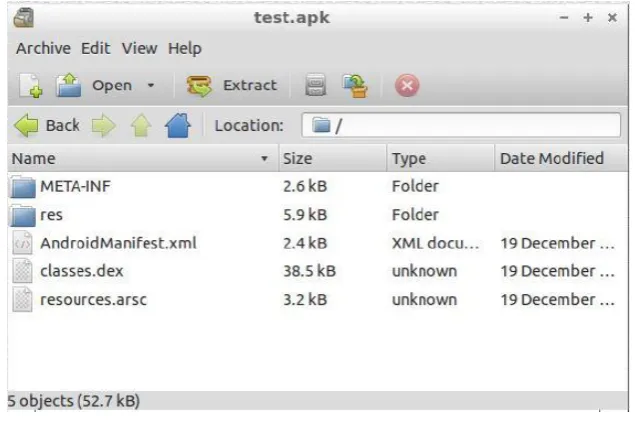The image size is (635, 424).
Task: Click the 2.4 kB size value
Action: coord(305,243)
